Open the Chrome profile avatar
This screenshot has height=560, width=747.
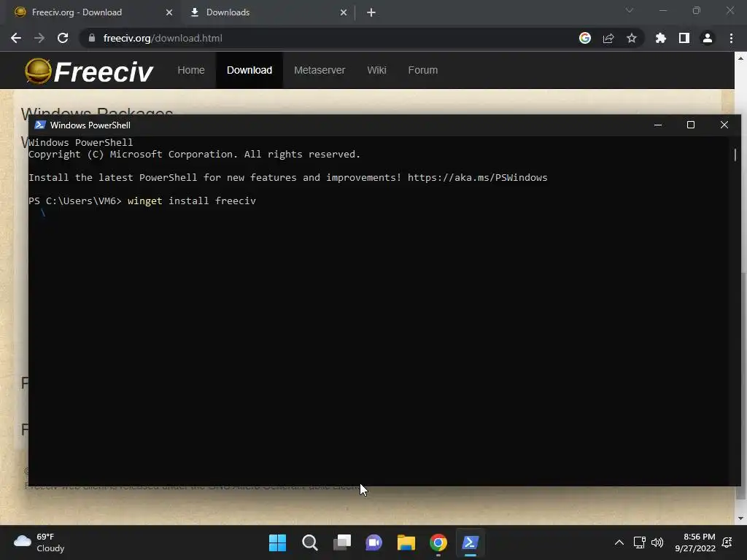(708, 38)
